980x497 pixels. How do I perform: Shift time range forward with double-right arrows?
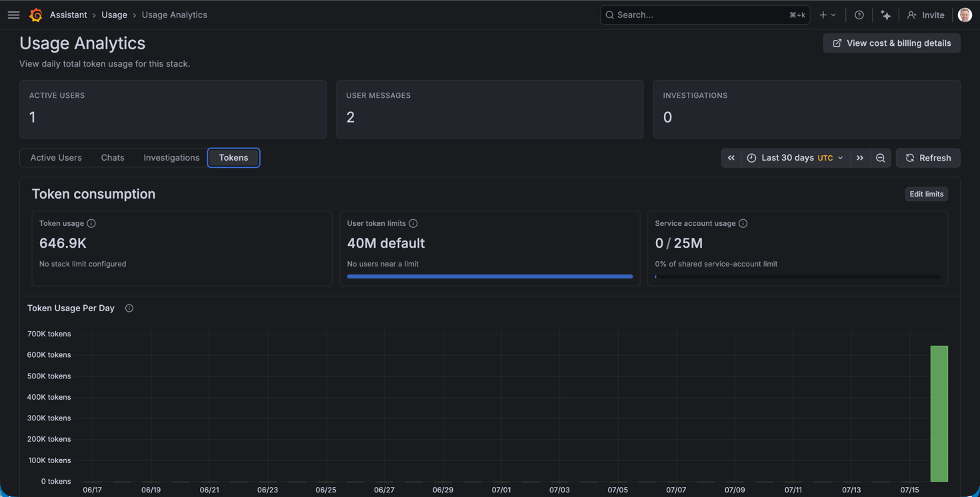(x=860, y=158)
